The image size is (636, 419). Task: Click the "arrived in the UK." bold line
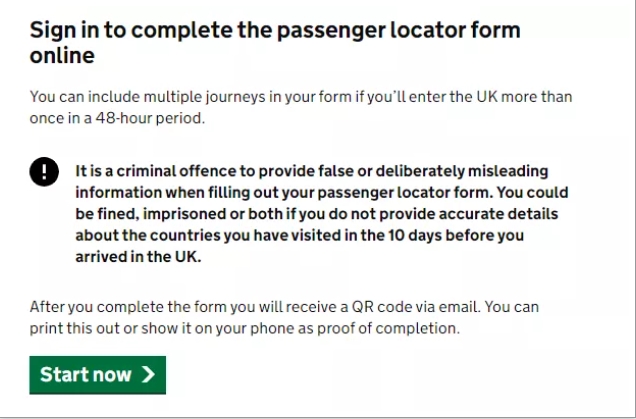138,257
